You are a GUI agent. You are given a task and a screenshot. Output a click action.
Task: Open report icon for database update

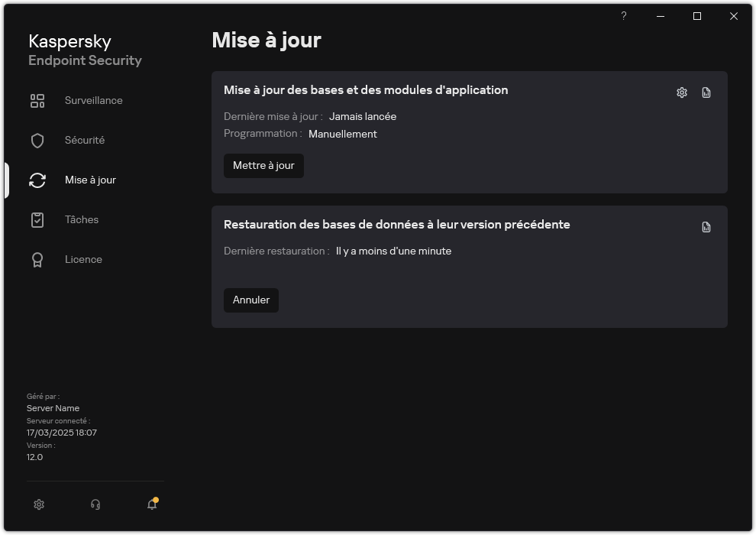(x=706, y=92)
